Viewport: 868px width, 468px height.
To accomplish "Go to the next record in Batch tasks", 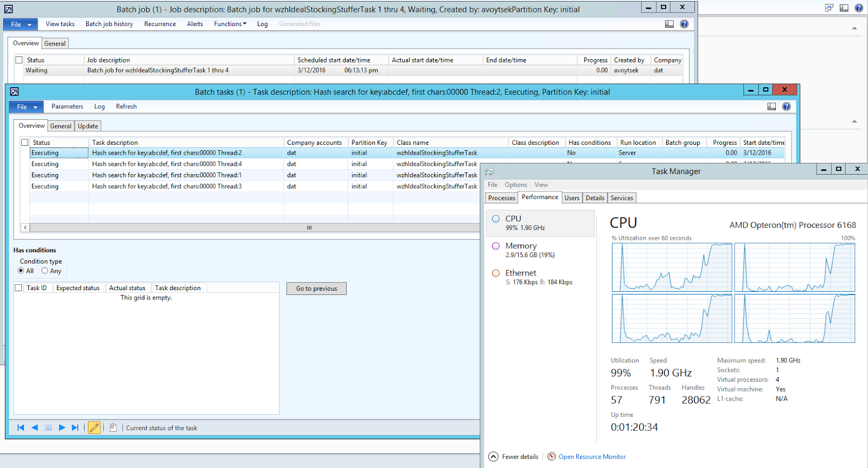I will 62,427.
